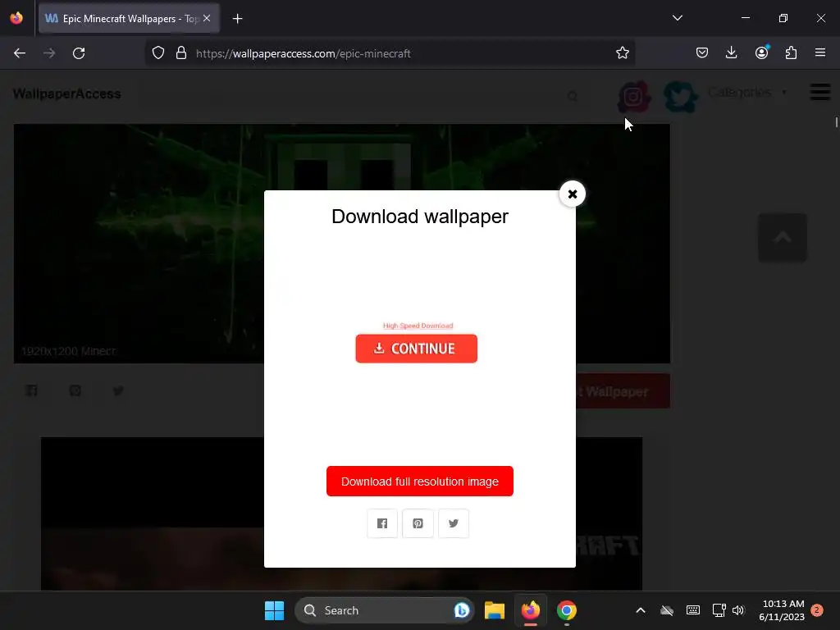Open volume control tray icon

coord(738,610)
